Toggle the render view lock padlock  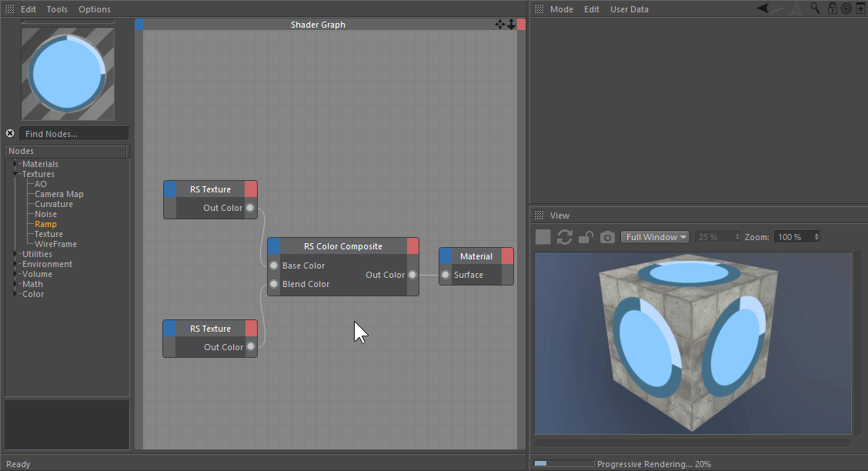point(585,237)
